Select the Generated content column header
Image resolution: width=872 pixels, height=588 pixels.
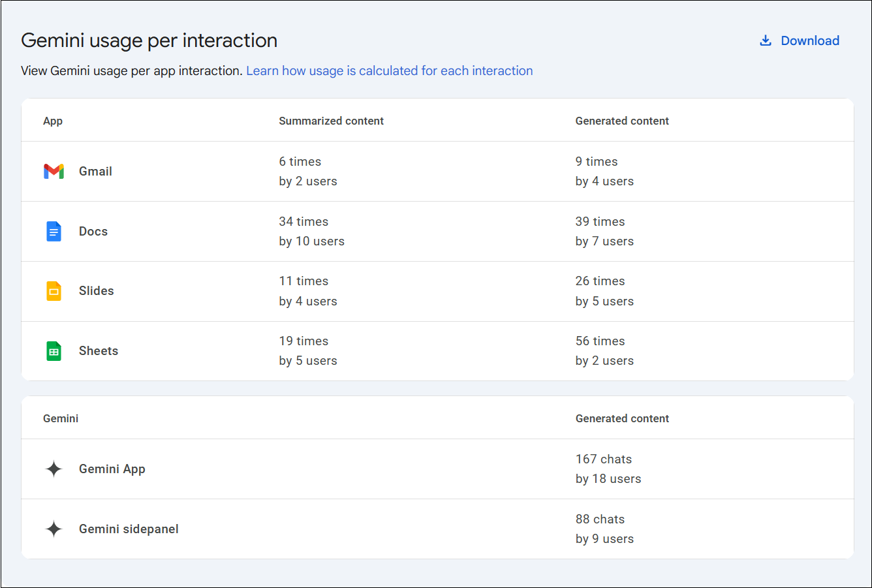(x=622, y=121)
